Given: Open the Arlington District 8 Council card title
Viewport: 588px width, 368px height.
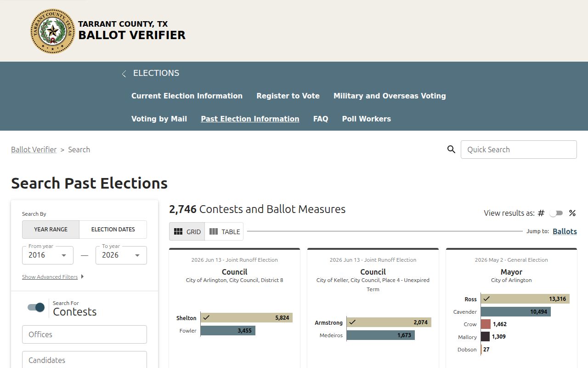Looking at the screenshot, I should point(234,272).
